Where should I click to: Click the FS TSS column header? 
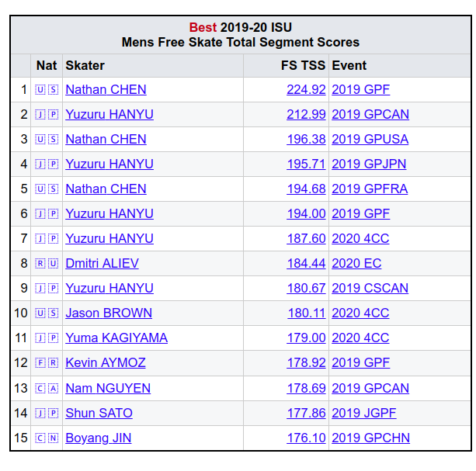click(304, 65)
